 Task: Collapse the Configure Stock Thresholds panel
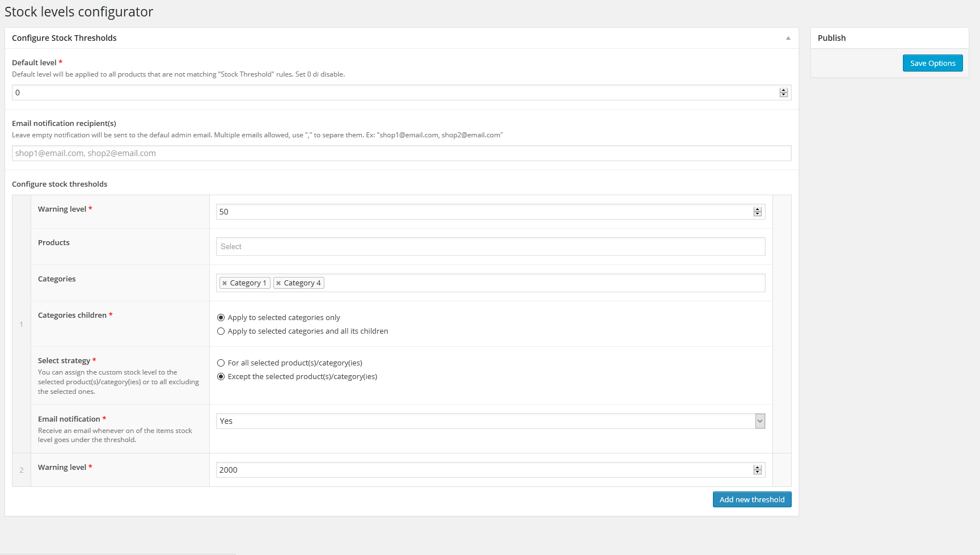pyautogui.click(x=788, y=38)
